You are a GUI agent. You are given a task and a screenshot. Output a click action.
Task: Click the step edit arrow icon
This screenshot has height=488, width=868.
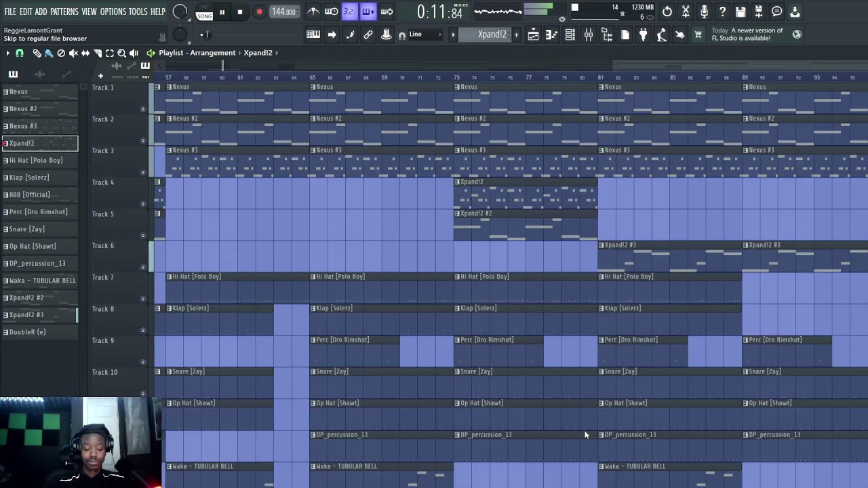coord(332,35)
